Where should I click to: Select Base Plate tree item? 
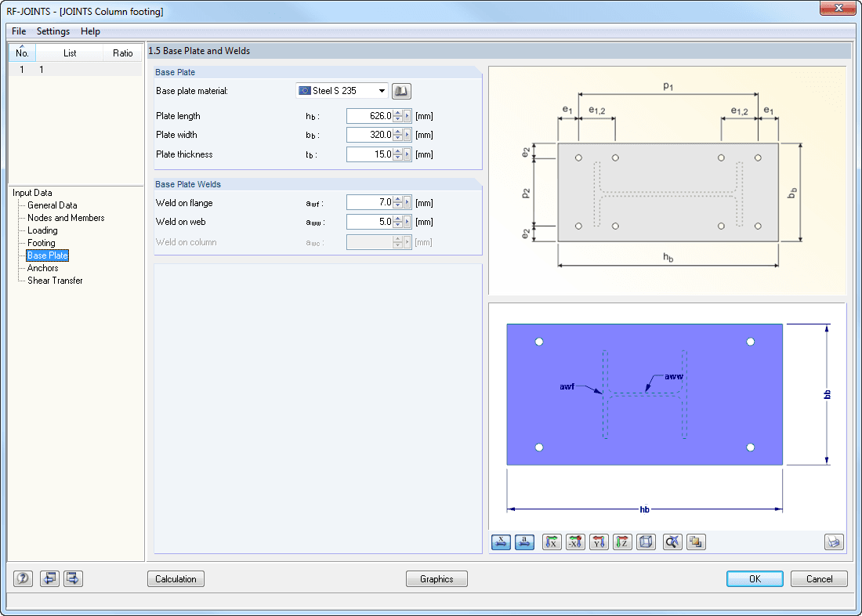point(47,255)
